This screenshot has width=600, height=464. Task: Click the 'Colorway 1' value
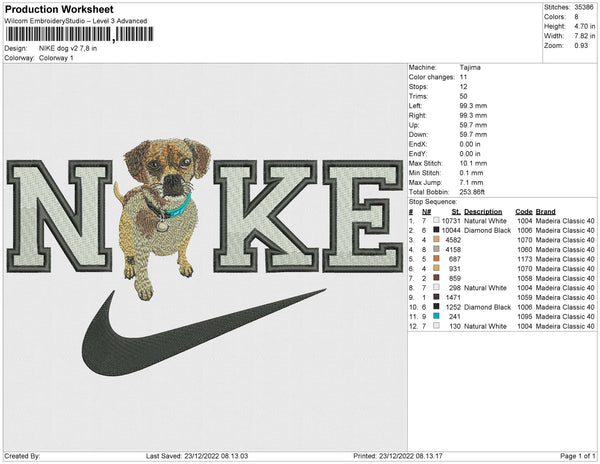point(56,58)
